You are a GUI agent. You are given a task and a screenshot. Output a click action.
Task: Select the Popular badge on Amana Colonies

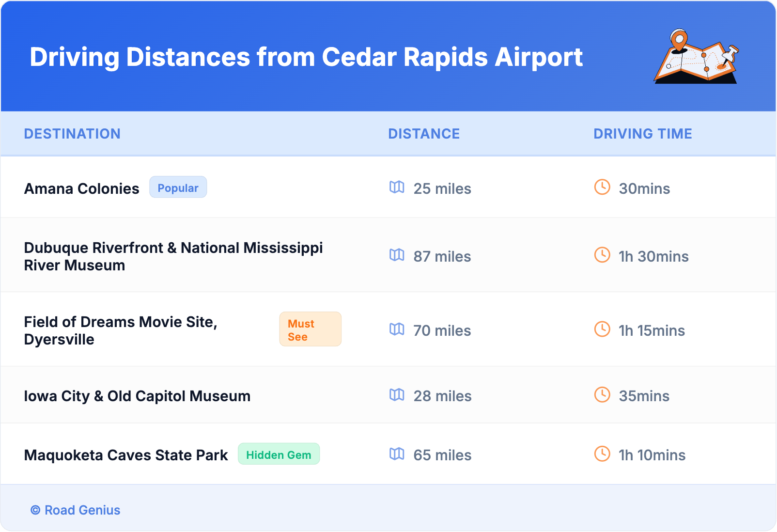(178, 188)
